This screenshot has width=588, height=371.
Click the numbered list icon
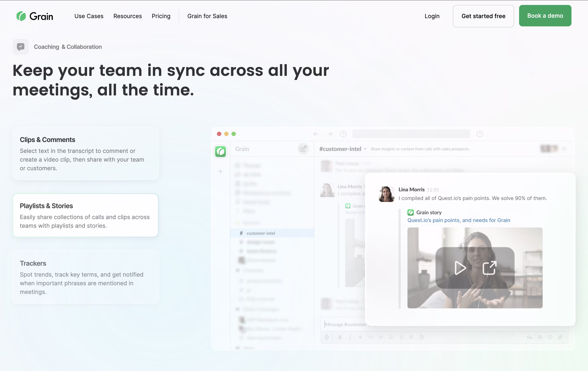tap(391, 337)
